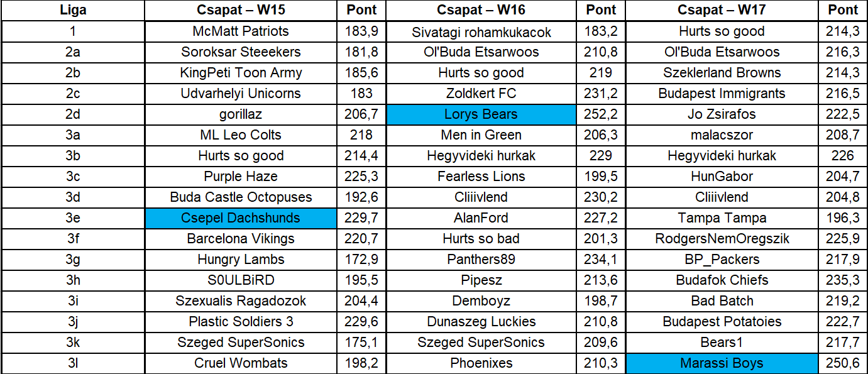The height and width of the screenshot is (374, 868).
Task: Select the S0ULBiRD cell
Action: tap(241, 280)
